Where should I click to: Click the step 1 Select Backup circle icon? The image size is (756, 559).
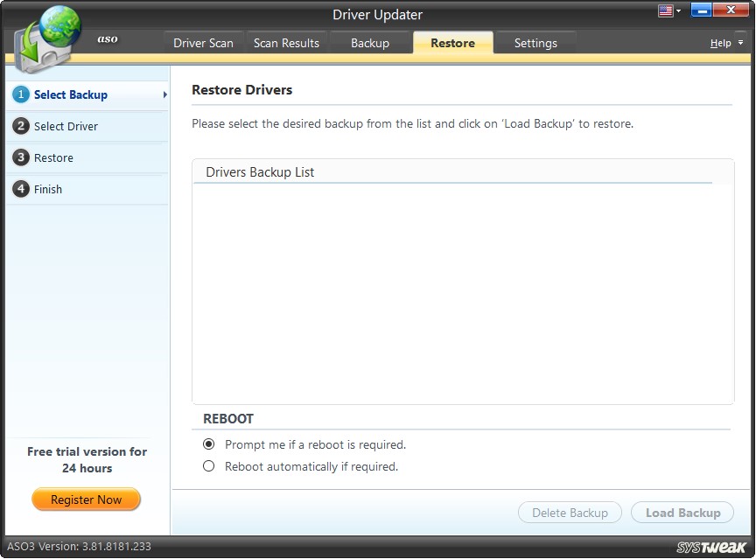tap(20, 94)
